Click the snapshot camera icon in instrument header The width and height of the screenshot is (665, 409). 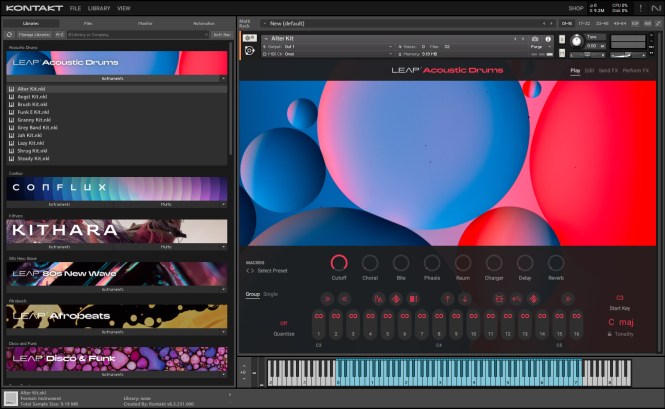[x=535, y=38]
